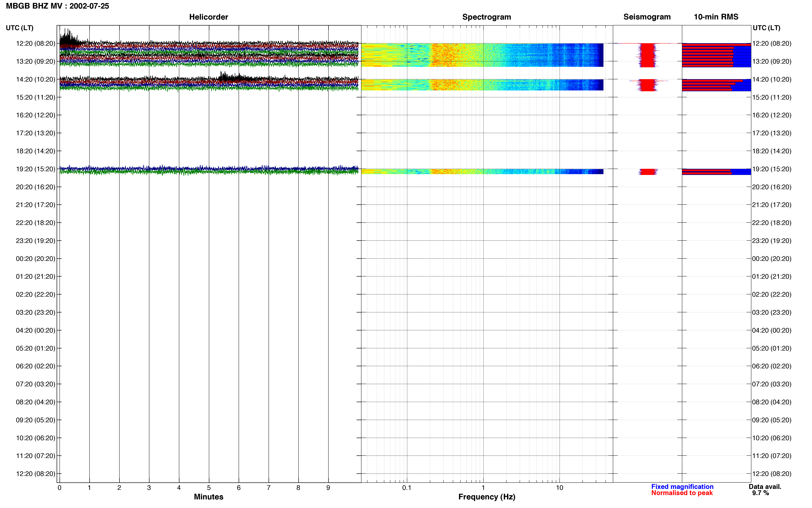812x508 pixels.
Task: Click the Fixed magnification legend text
Action: pyautogui.click(x=682, y=486)
